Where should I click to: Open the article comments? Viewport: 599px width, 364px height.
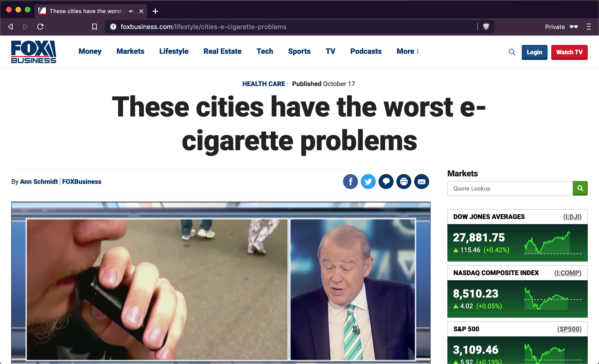click(386, 182)
